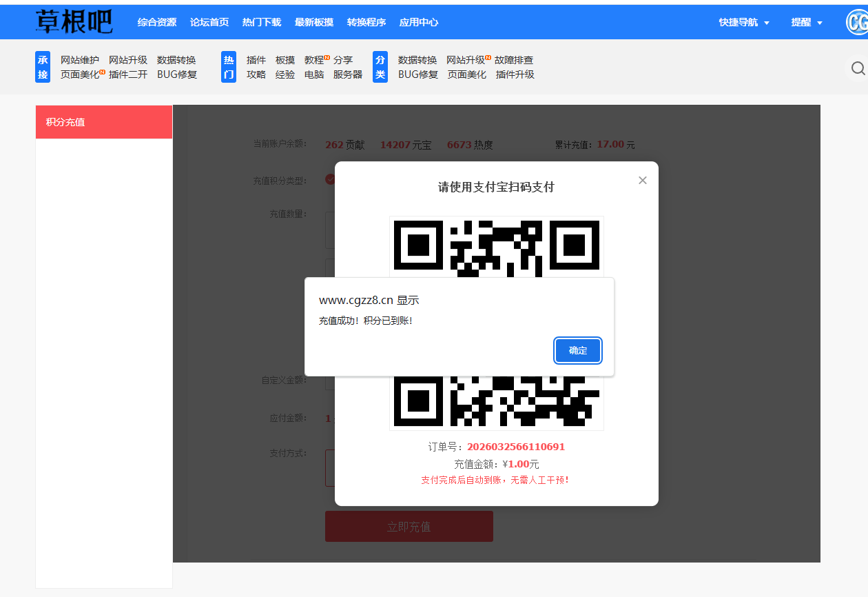The width and height of the screenshot is (868, 597).
Task: Click the Alipay QR code image
Action: (496, 248)
